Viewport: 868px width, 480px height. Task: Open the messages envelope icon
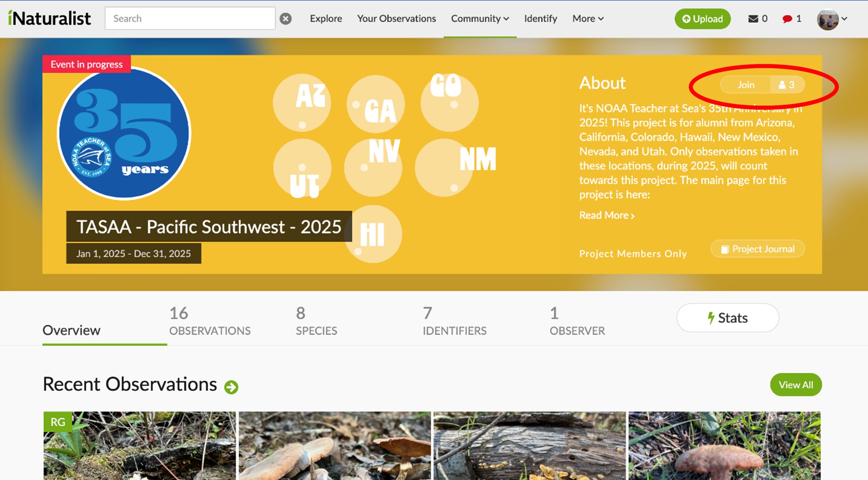pyautogui.click(x=753, y=19)
